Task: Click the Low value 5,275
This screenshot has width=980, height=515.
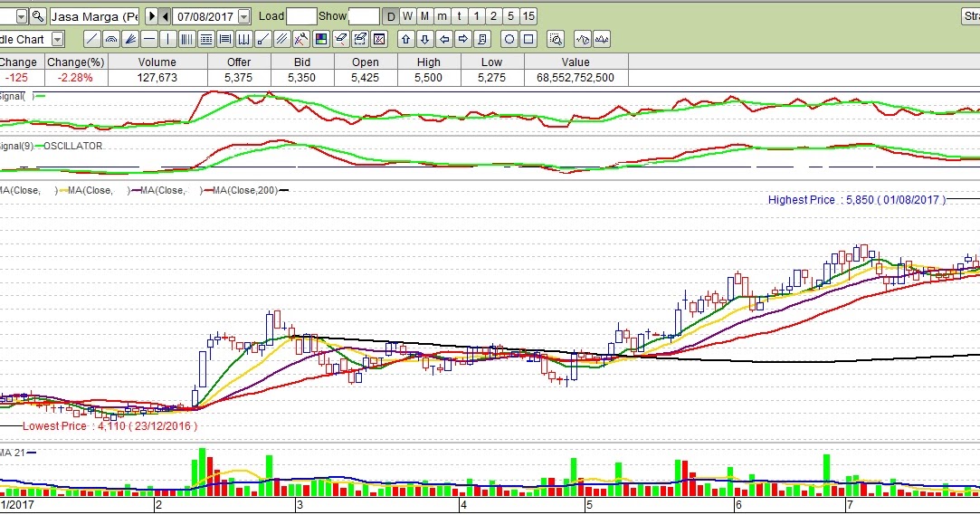Action: (492, 78)
